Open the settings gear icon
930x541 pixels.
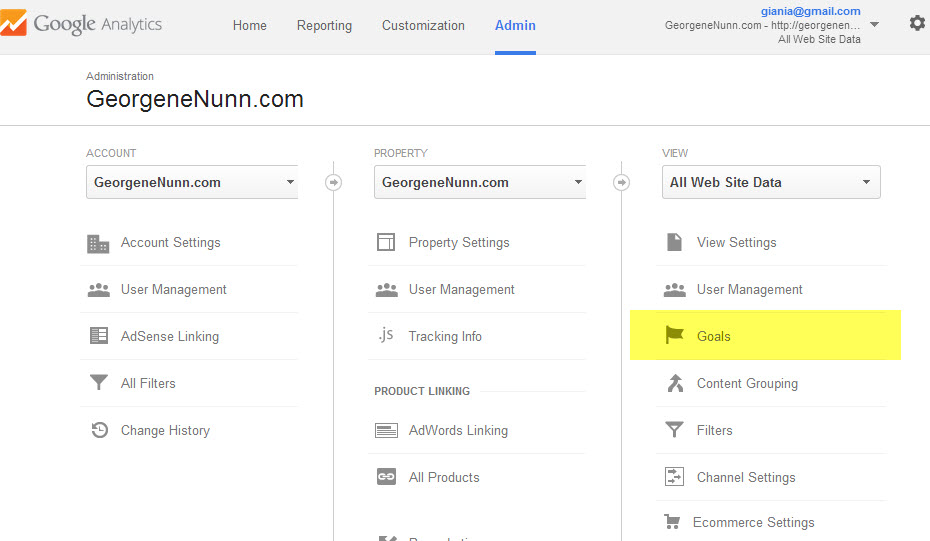[x=917, y=23]
